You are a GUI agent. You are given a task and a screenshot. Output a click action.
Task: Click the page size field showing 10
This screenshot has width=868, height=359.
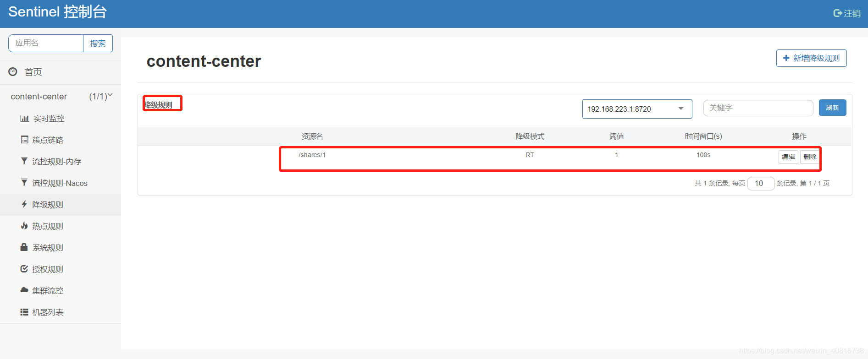click(761, 183)
